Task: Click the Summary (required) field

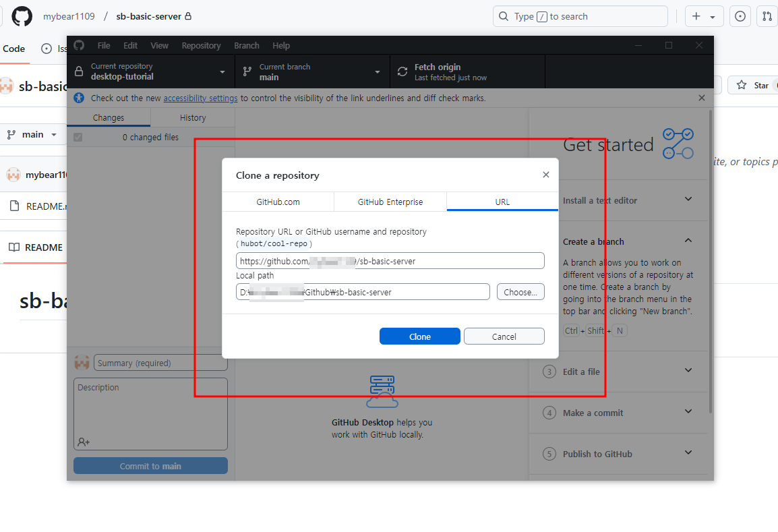Action: 160,363
